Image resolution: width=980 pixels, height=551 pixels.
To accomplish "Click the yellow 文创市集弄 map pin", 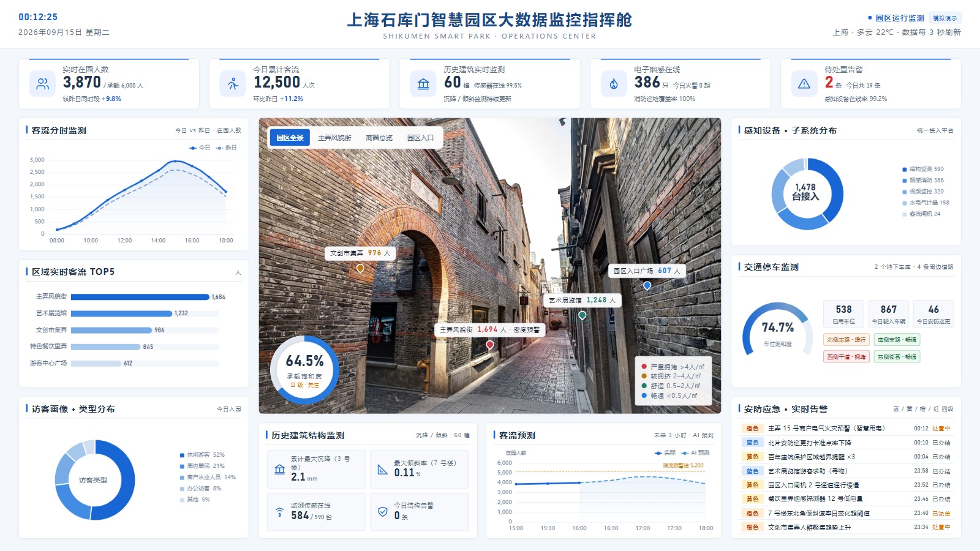I will tap(360, 268).
